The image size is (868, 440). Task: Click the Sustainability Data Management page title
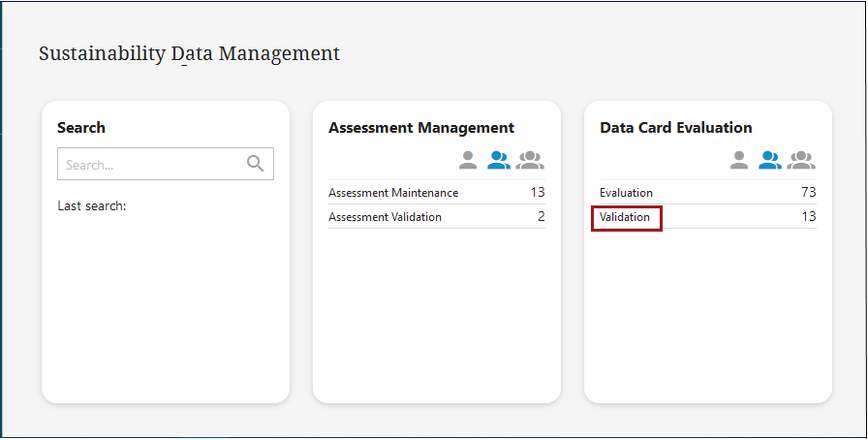pyautogui.click(x=189, y=53)
